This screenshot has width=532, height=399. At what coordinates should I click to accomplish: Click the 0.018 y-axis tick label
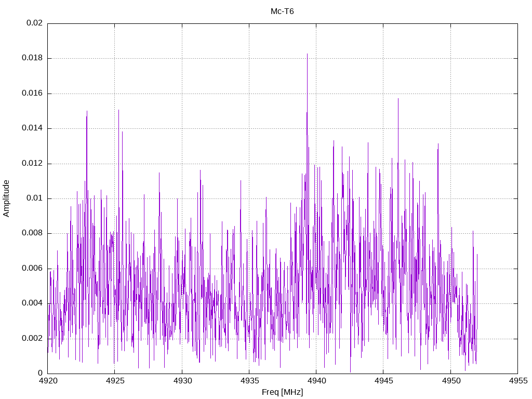(32, 58)
